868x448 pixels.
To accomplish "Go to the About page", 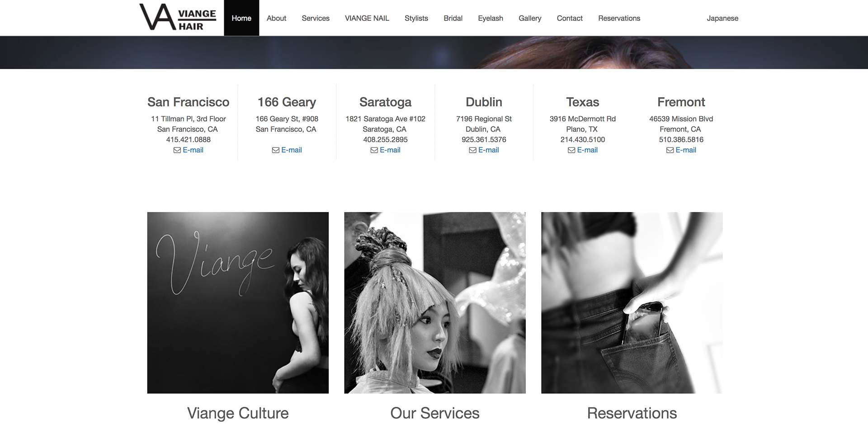I will (276, 18).
